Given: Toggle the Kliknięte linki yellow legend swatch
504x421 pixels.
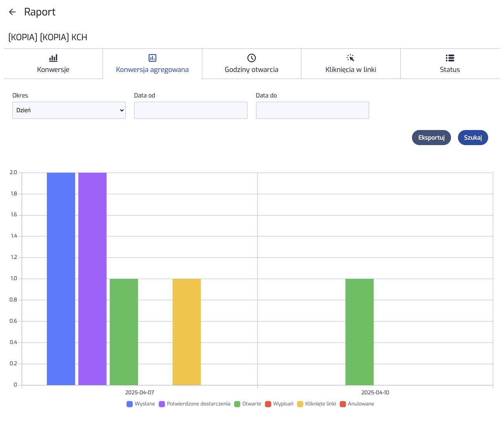Looking at the screenshot, I should [300, 404].
